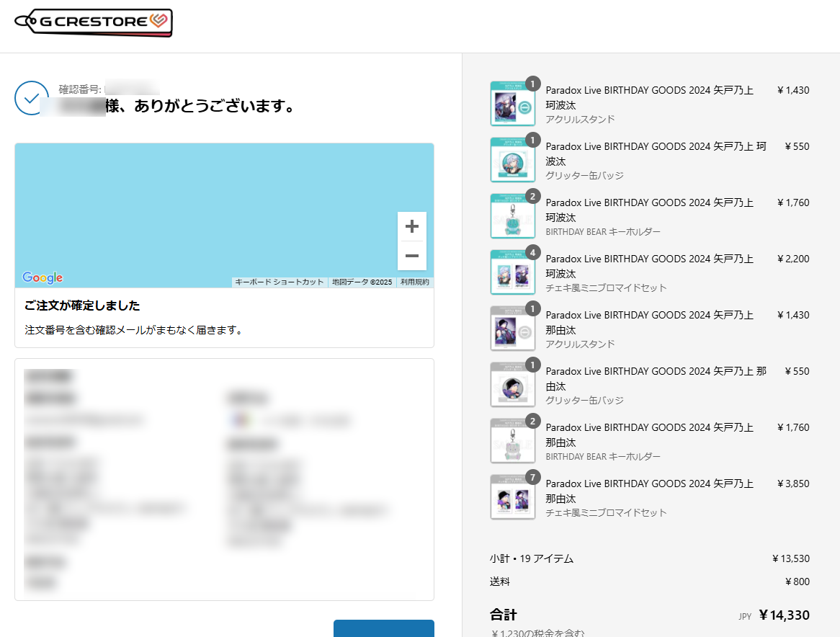Open thumbnail of 那由汰 BIRTHDAY BEAR キーホルダー
The width and height of the screenshot is (840, 637).
(x=513, y=442)
